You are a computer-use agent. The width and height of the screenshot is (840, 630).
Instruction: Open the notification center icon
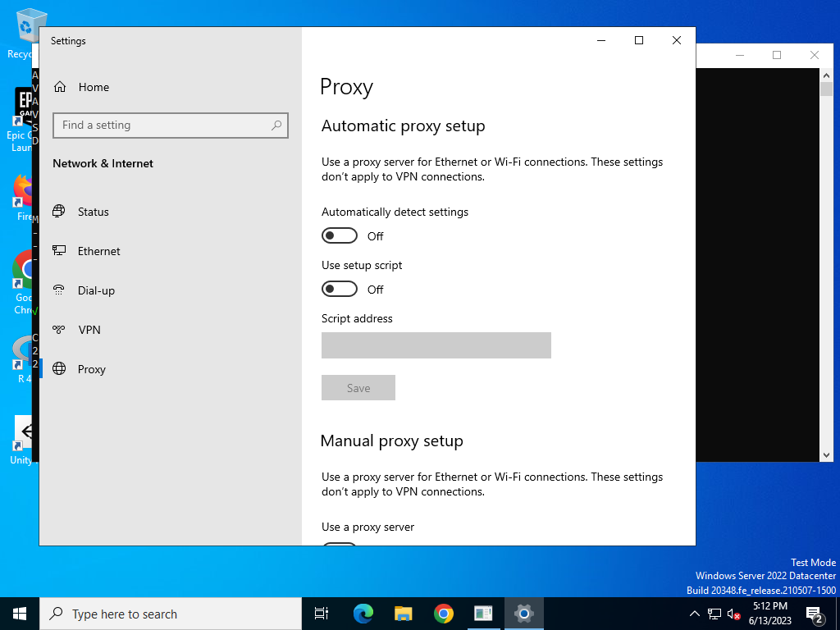tap(815, 614)
